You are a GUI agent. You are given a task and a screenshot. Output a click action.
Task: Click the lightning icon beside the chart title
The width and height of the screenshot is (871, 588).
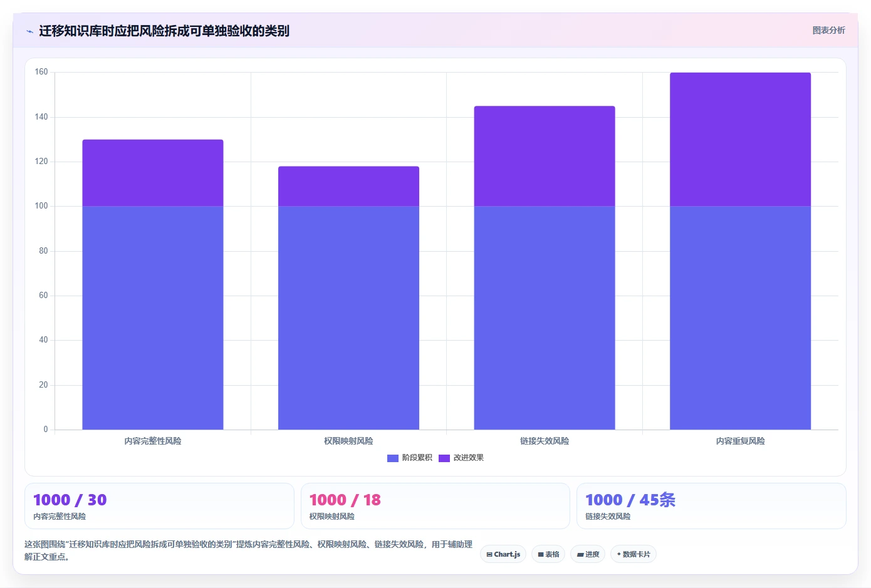[x=29, y=31]
